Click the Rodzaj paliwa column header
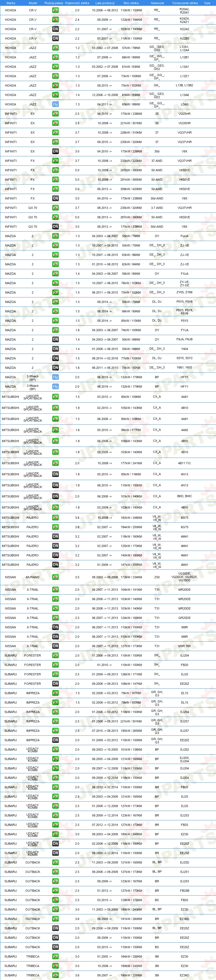Screen dimensions: 216x980 click(54, 3)
